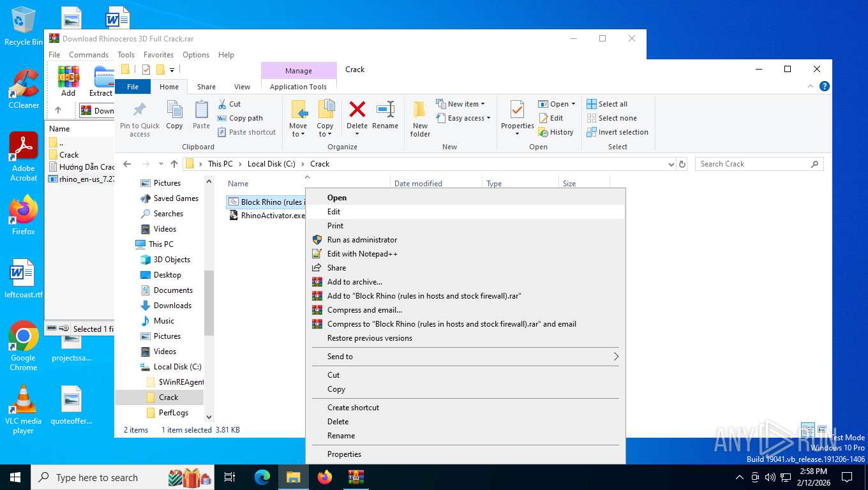Viewport: 868px width, 490px height.
Task: Open Properties from the context menu
Action: [465, 454]
